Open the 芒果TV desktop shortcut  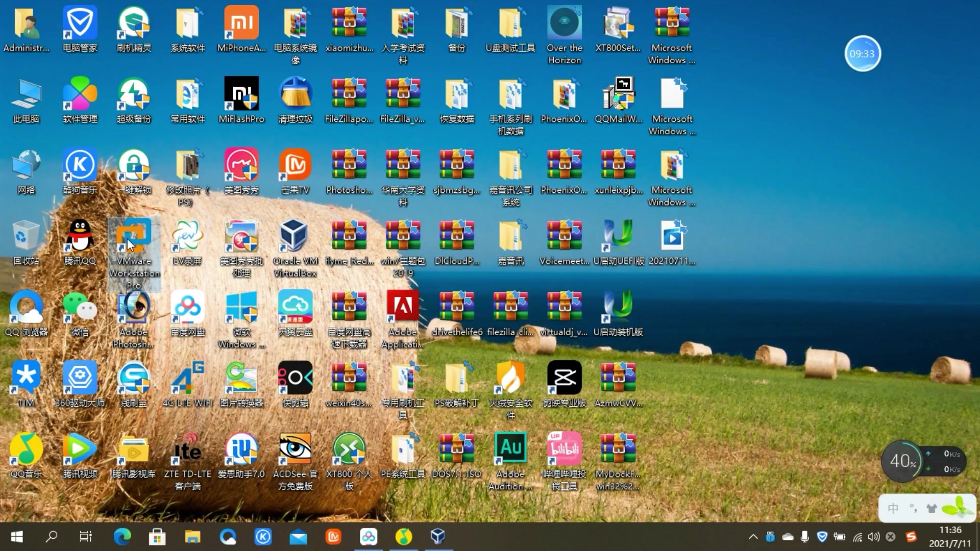[x=296, y=171]
